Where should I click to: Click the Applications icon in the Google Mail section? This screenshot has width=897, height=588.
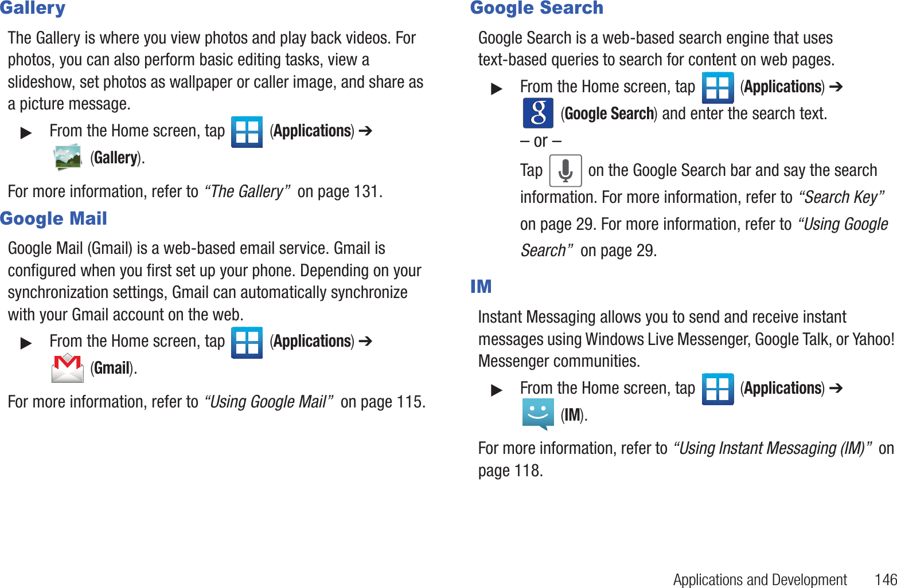pos(247,343)
